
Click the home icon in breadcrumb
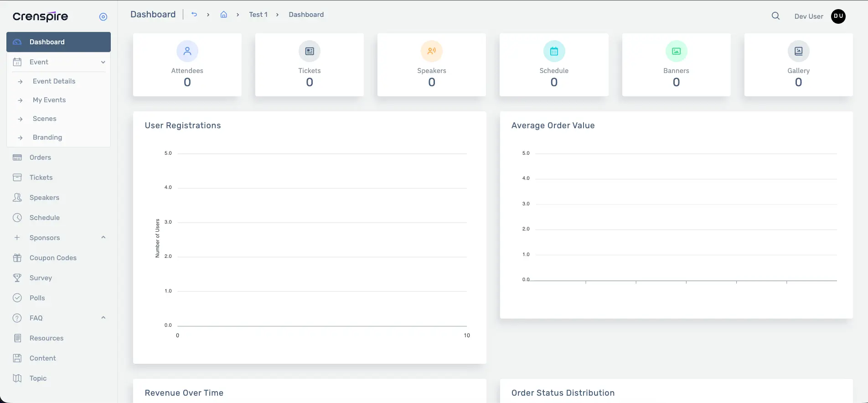pos(224,15)
